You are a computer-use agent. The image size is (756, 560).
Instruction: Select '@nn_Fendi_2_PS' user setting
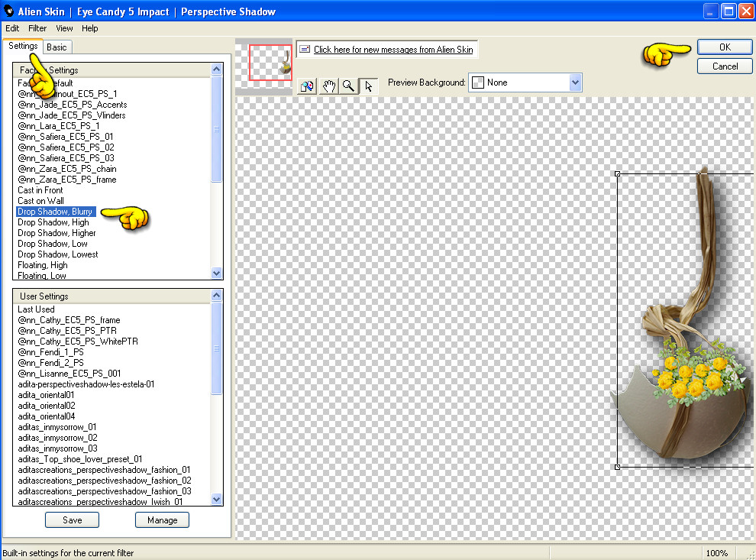50,363
